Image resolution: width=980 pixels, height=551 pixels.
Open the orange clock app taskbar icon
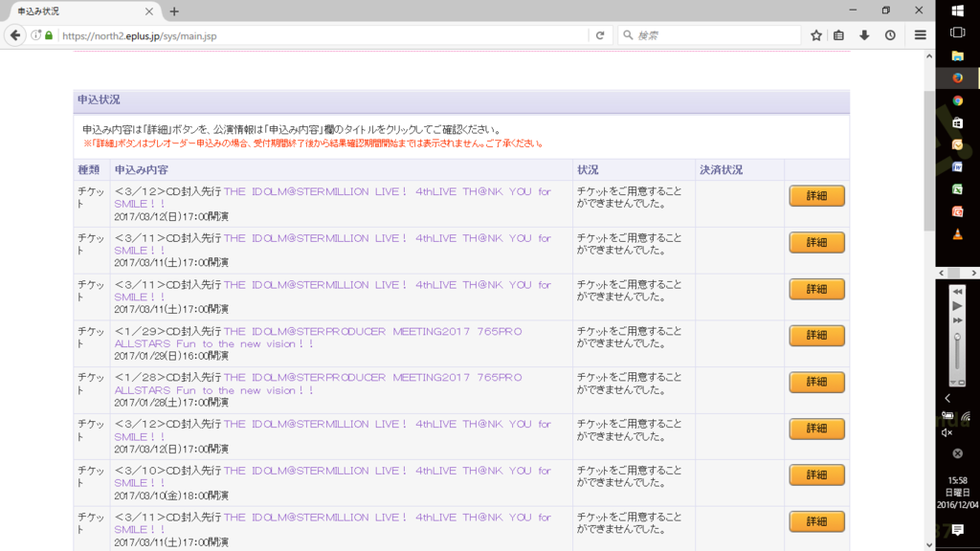pos(957,145)
